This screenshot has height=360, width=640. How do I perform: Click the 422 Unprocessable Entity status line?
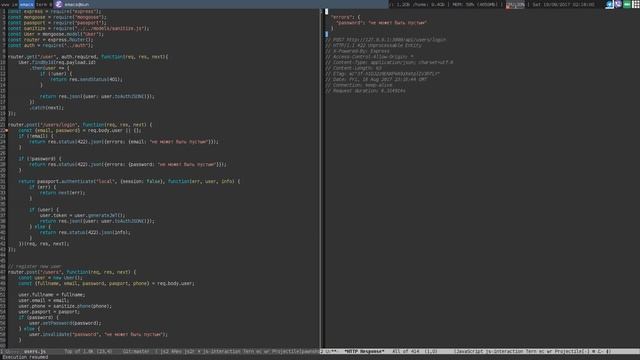point(374,46)
